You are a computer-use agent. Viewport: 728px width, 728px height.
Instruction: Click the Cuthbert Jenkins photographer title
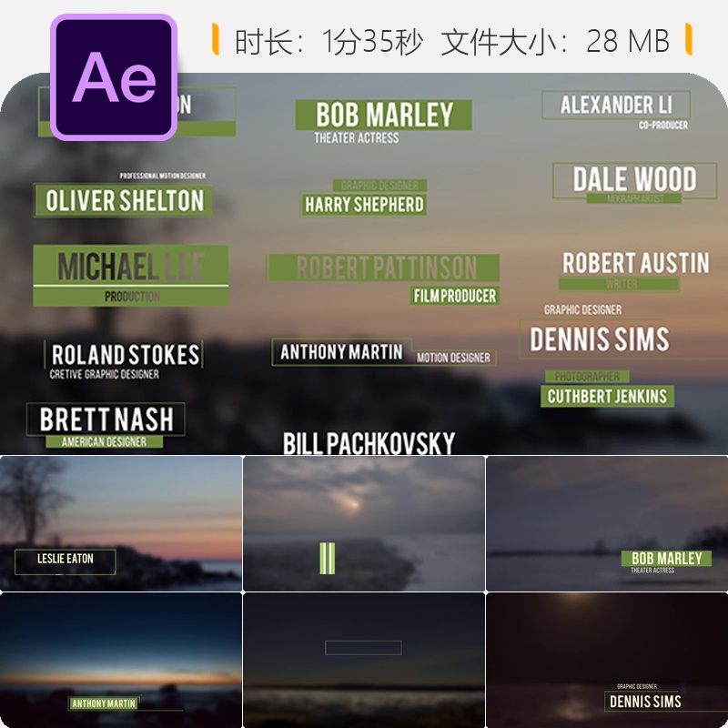[x=607, y=389]
